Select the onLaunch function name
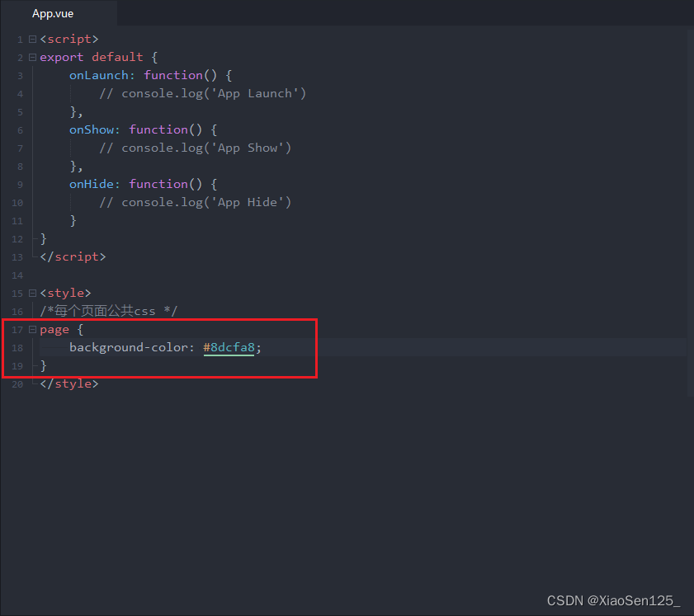 [x=97, y=74]
